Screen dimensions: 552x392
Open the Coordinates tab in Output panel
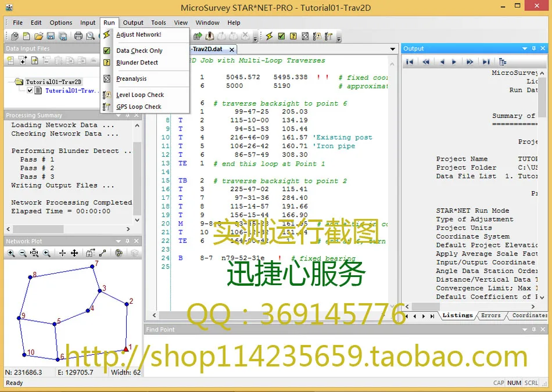[529, 315]
